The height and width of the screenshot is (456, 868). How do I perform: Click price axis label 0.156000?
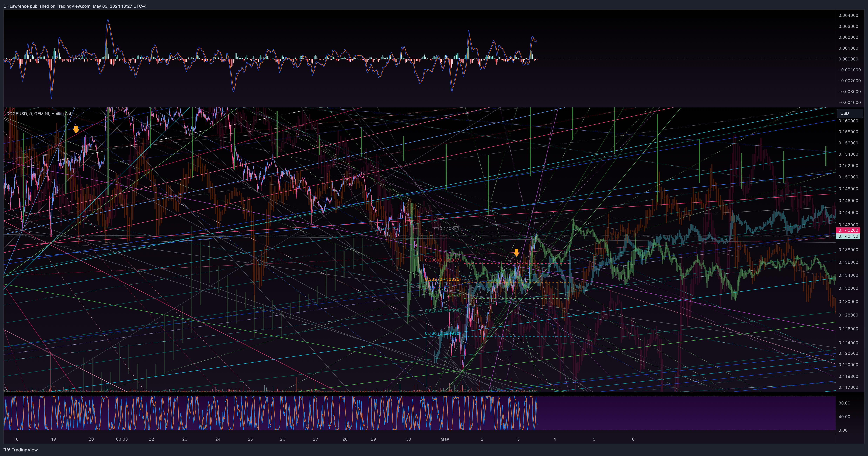849,143
